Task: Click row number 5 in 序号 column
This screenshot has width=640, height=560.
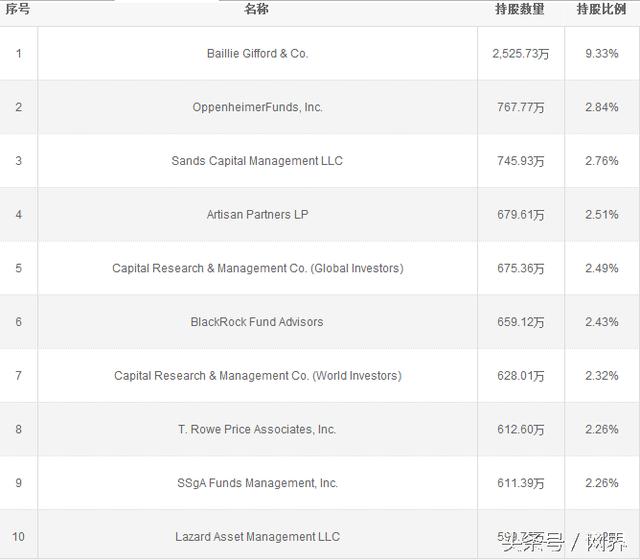Action: pos(18,268)
